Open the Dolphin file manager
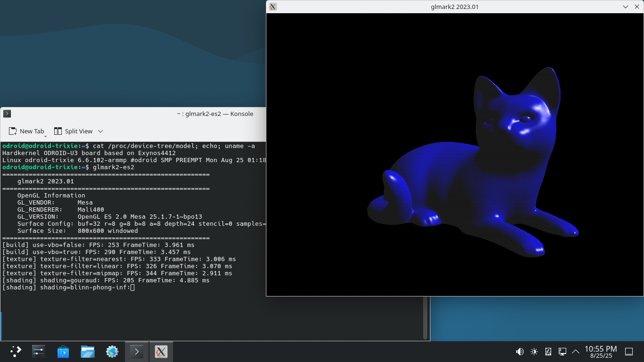 click(88, 351)
